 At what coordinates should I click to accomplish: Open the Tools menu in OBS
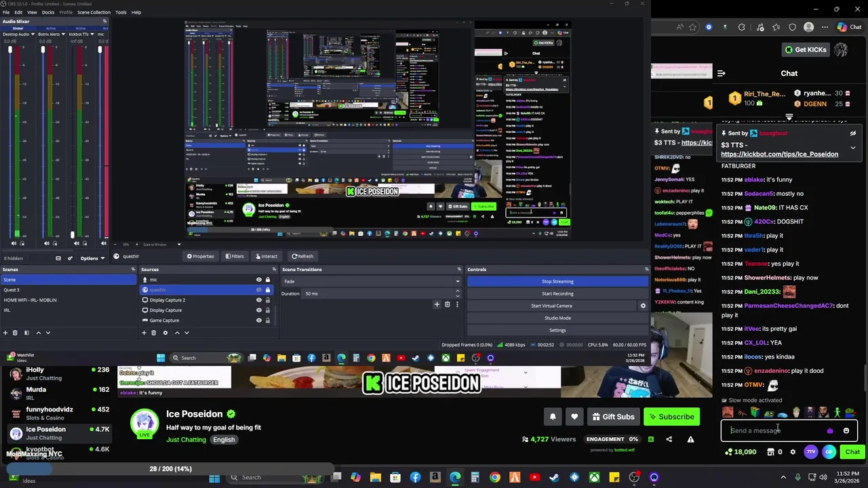121,12
